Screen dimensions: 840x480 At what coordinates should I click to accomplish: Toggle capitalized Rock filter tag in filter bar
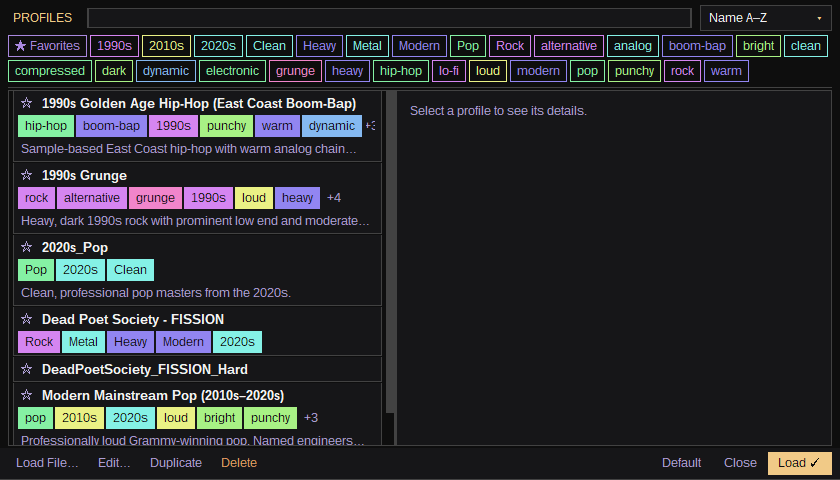(510, 46)
